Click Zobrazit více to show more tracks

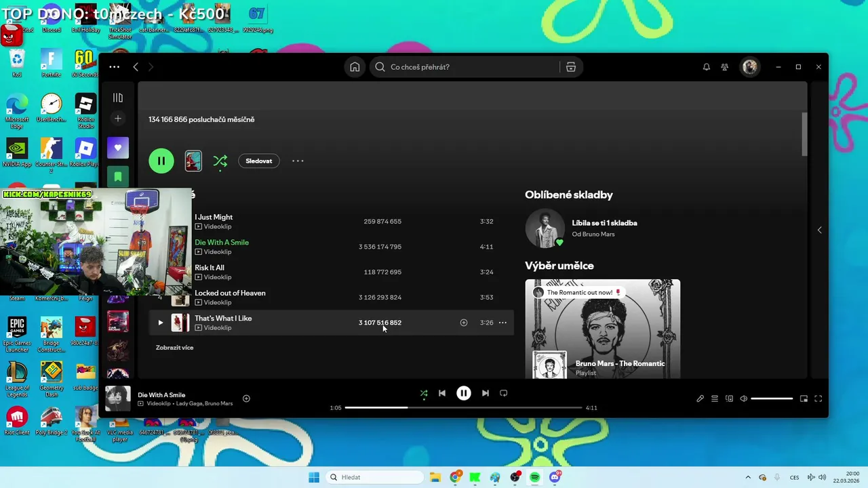pos(174,348)
